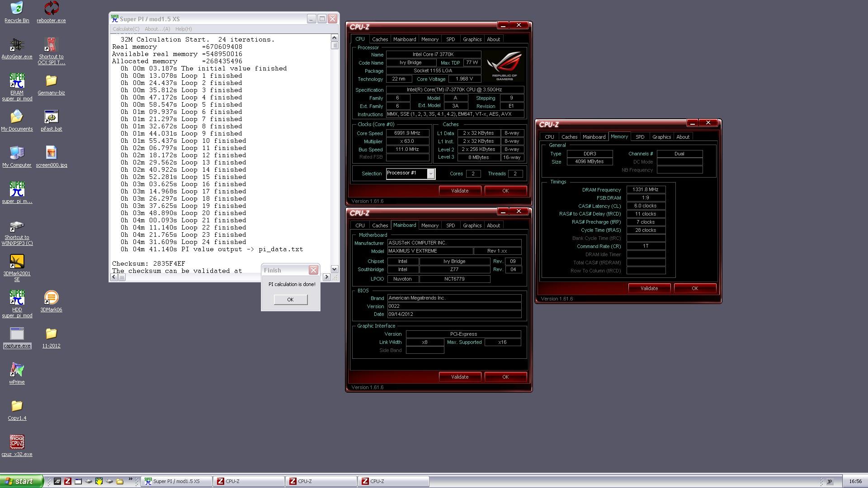Close the Finish dialog with its X button
Screen dimensions: 868x488
pos(313,270)
